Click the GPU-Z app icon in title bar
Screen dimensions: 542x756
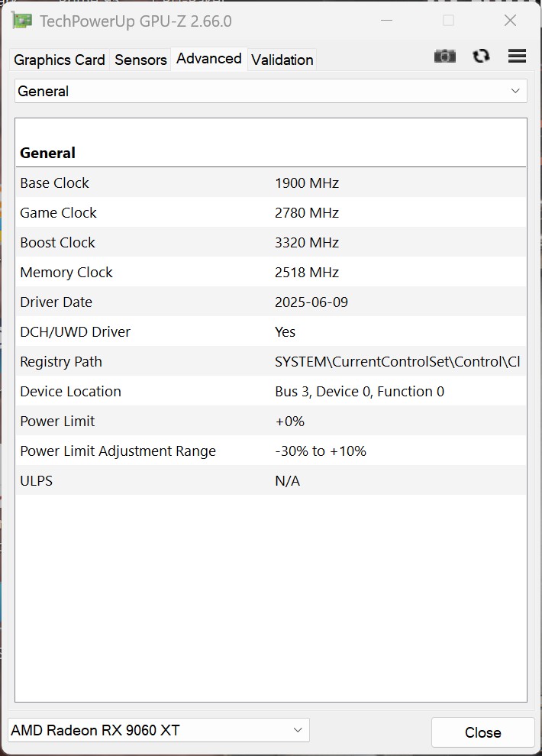pyautogui.click(x=22, y=21)
